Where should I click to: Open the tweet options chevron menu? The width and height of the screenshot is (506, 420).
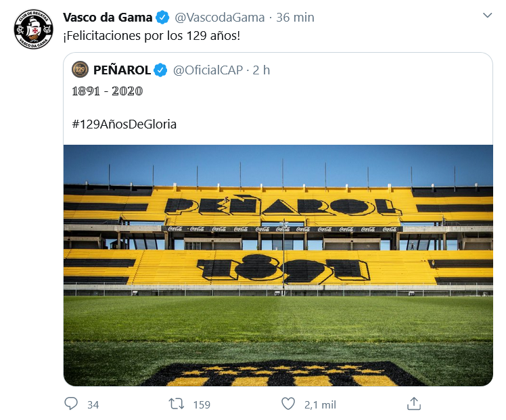click(487, 16)
